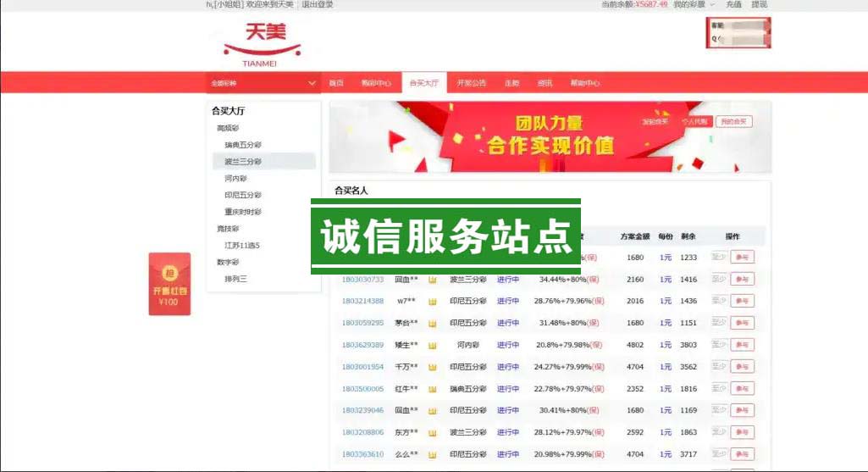Select 波兰三分彩 in the sidebar
868x472 pixels.
tap(243, 161)
